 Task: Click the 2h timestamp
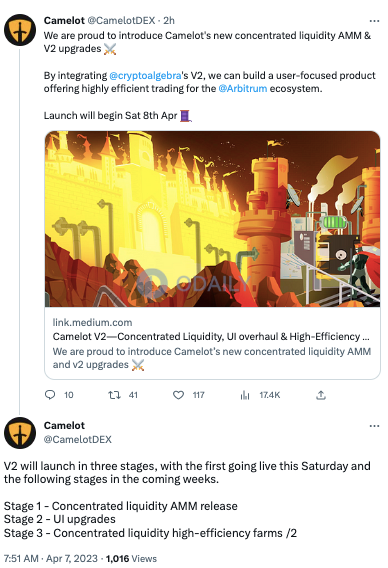(x=169, y=21)
